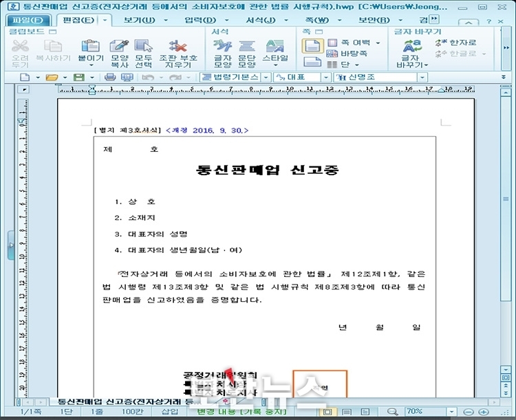516x420 pixels.
Task: Open the paragraph style 법령기본스 dropdown
Action: coord(266,77)
